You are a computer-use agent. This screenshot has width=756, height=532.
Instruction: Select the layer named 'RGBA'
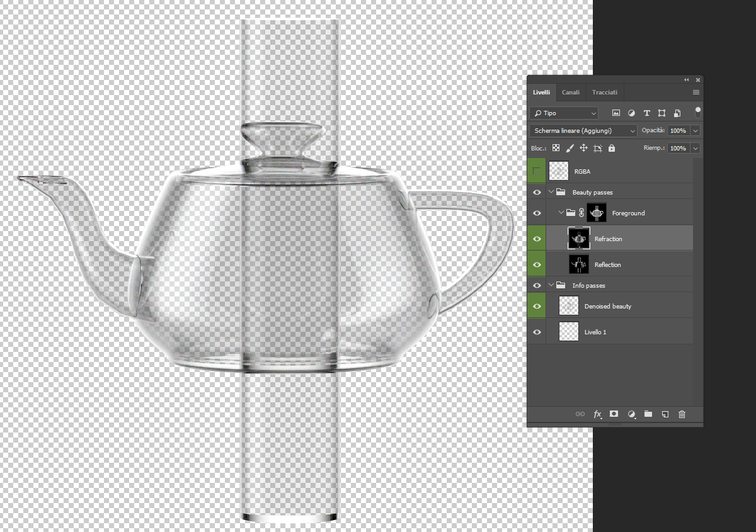(582, 171)
